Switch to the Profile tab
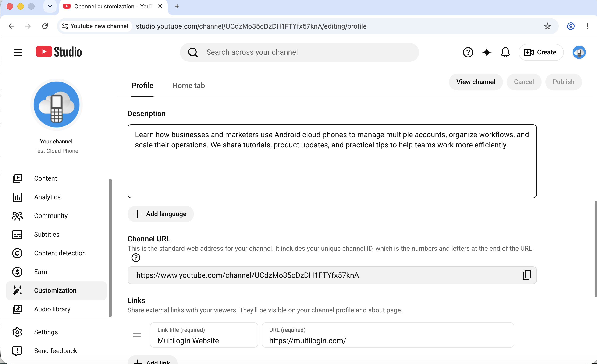Screen dimensions: 597x364 point(142,86)
